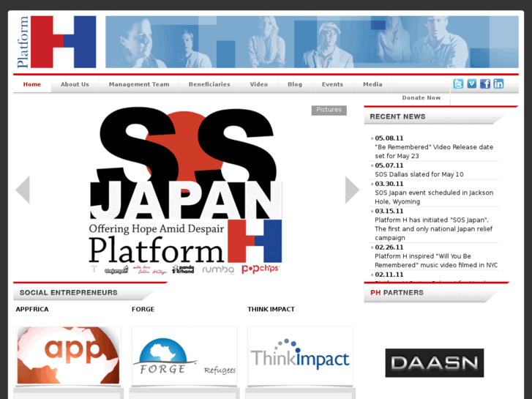Go to the Home menu item

(x=32, y=84)
